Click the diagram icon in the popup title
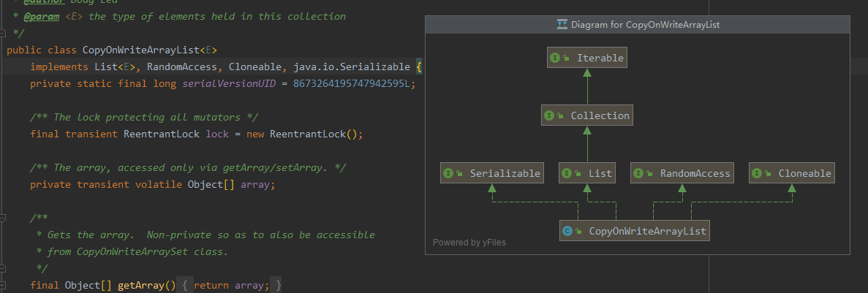Screen dimensions: 868x293 click(562, 25)
